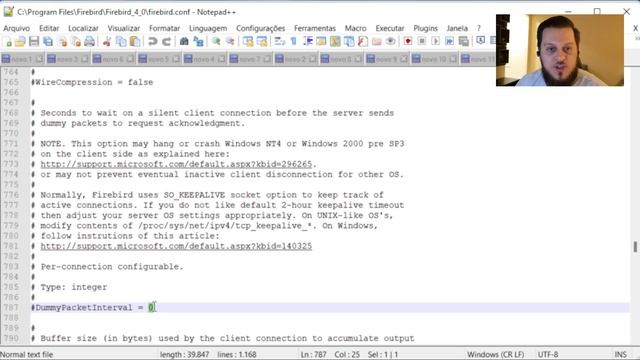640x360 pixels.
Task: Click the Replace icon in toolbar
Action: (x=198, y=41)
